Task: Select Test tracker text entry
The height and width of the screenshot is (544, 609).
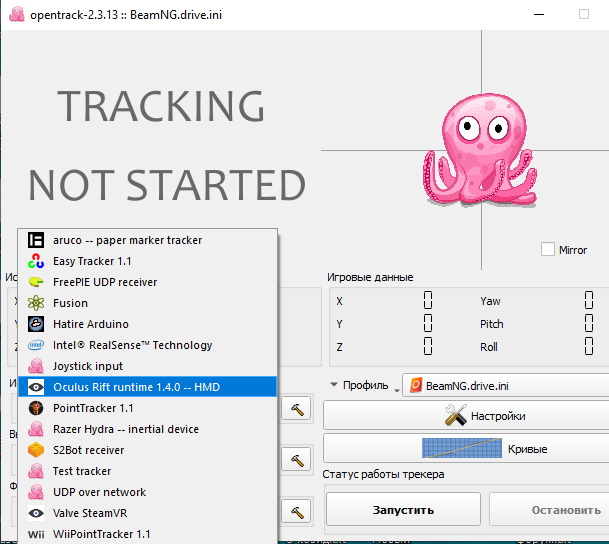Action: (x=82, y=471)
